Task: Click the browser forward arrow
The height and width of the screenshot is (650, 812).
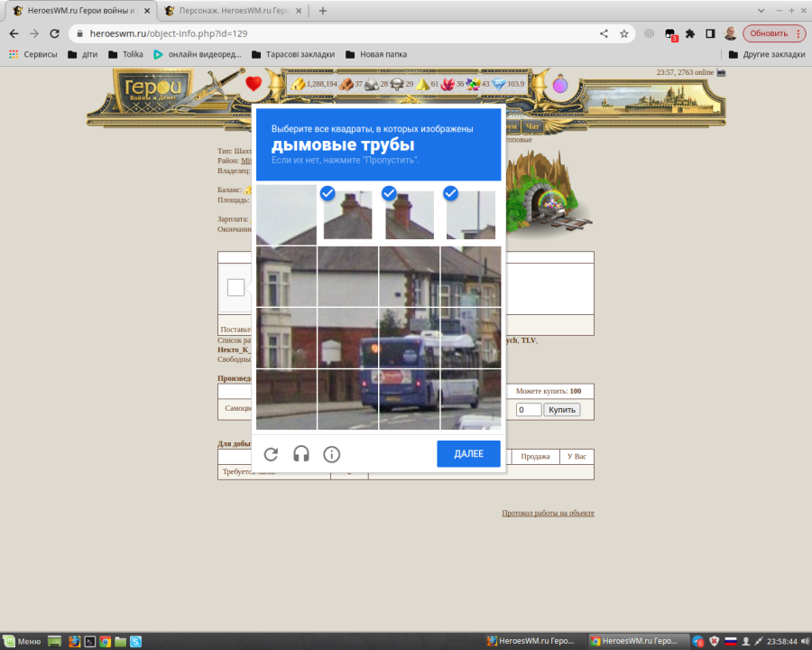Action: click(34, 33)
